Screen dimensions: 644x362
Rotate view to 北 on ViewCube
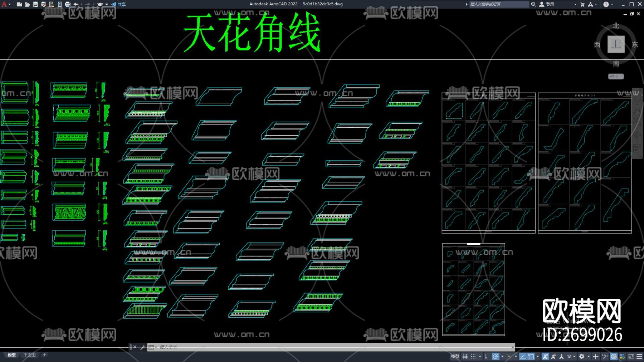(616, 26)
